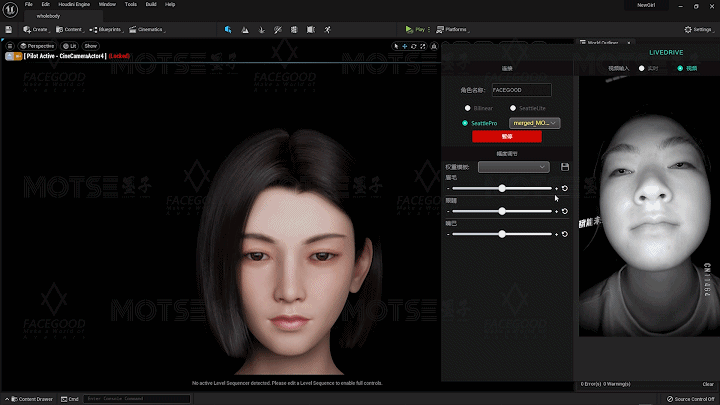Click the eyebrow amplitude slider handle
The width and height of the screenshot is (720, 405).
coord(502,188)
